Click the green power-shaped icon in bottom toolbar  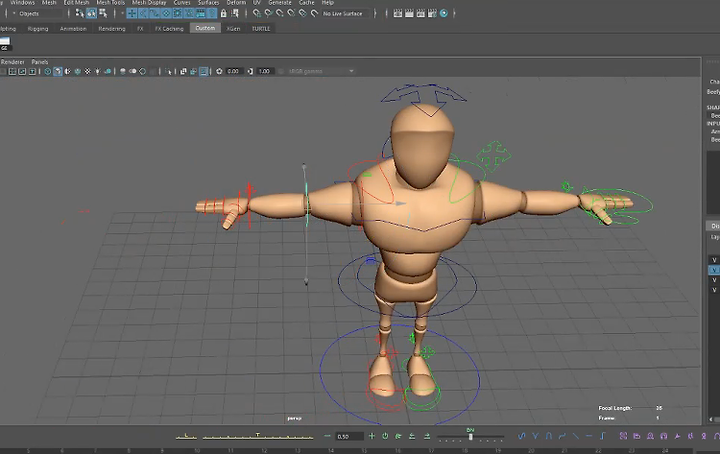(385, 436)
